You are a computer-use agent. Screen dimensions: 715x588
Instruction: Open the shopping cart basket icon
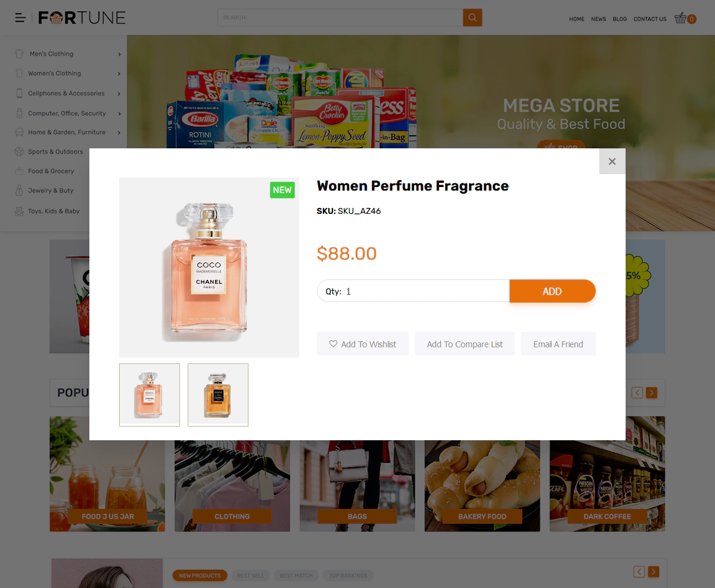click(680, 18)
